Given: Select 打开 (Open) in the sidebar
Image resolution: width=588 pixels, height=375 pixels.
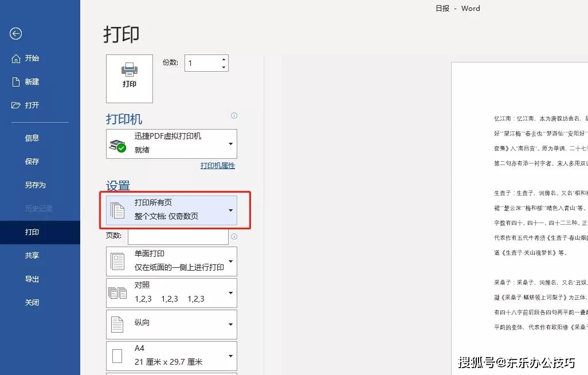Looking at the screenshot, I should tap(32, 105).
